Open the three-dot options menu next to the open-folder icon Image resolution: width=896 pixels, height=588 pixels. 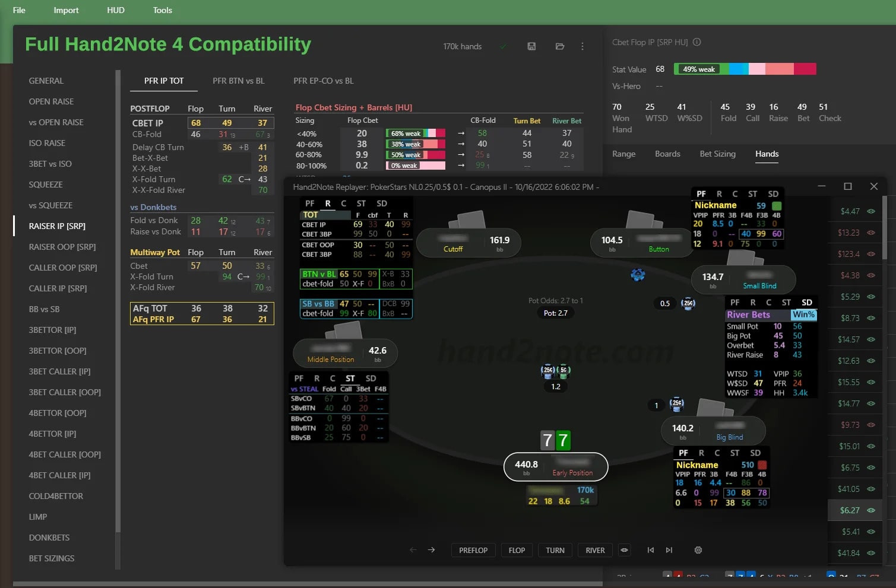[582, 46]
